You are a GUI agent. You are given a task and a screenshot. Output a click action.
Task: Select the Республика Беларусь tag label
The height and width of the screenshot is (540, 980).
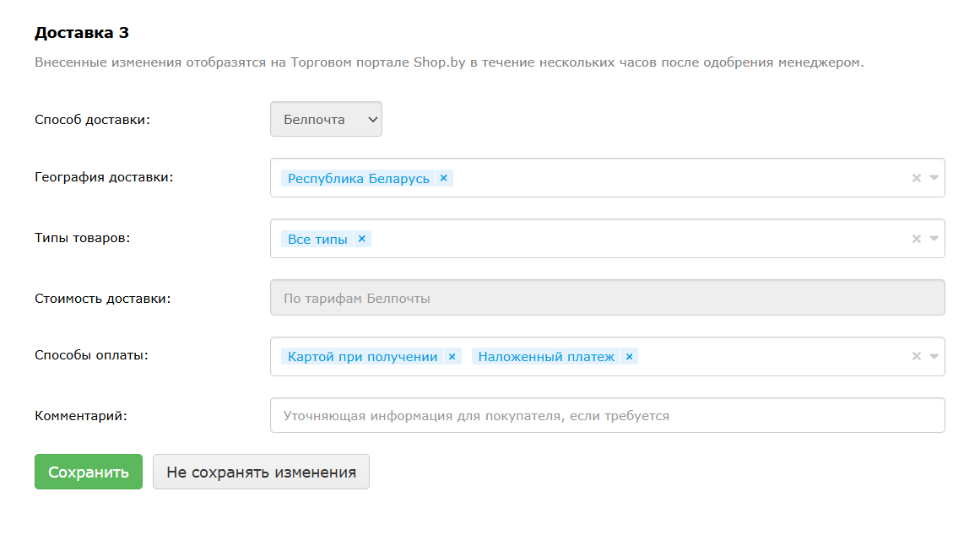pos(358,179)
